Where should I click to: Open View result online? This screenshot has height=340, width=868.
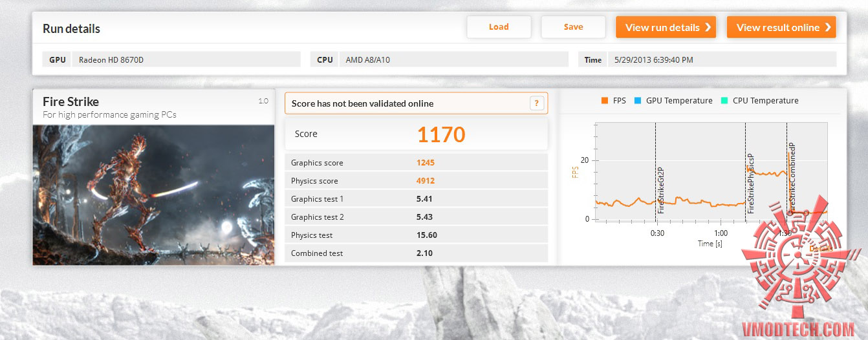click(781, 27)
